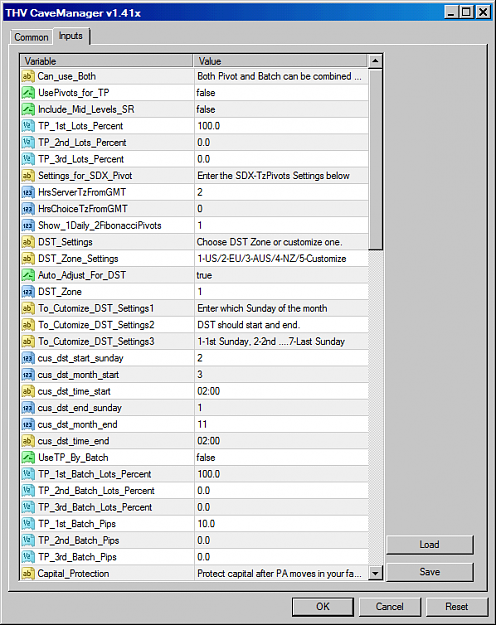Click the integer icon beside HrsChoiceTzFromGMT

[x=28, y=209]
